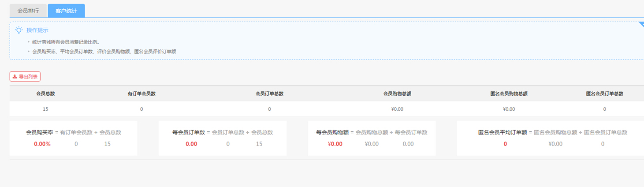The width and height of the screenshot is (644, 187).
Task: Click the red ¥0.00 per-member spending value
Action: (335, 144)
